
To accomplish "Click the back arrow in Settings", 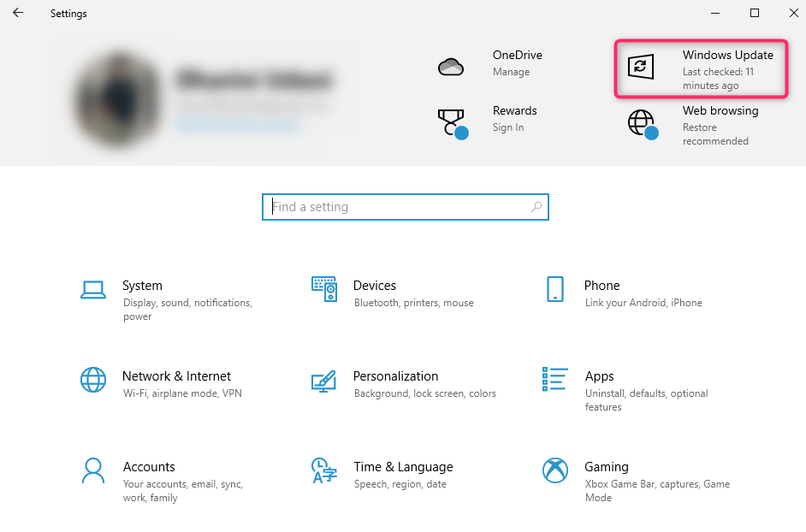I will [18, 13].
